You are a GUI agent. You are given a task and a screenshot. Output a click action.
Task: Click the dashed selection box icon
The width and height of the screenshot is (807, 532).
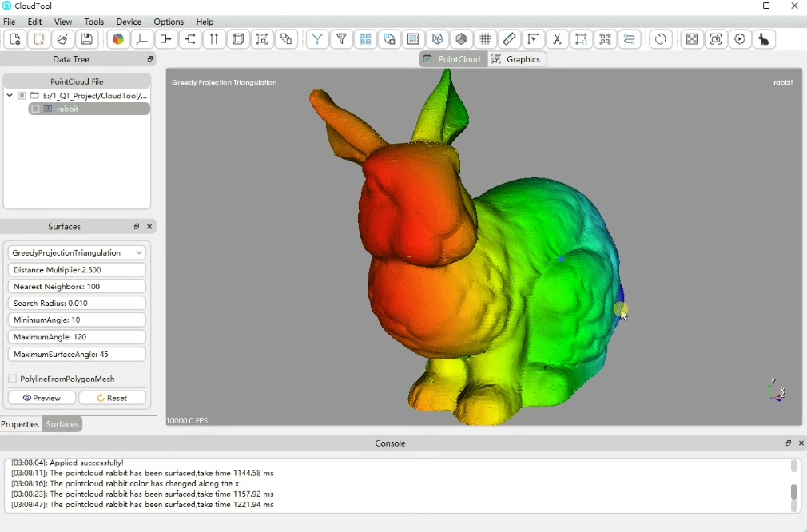(581, 39)
